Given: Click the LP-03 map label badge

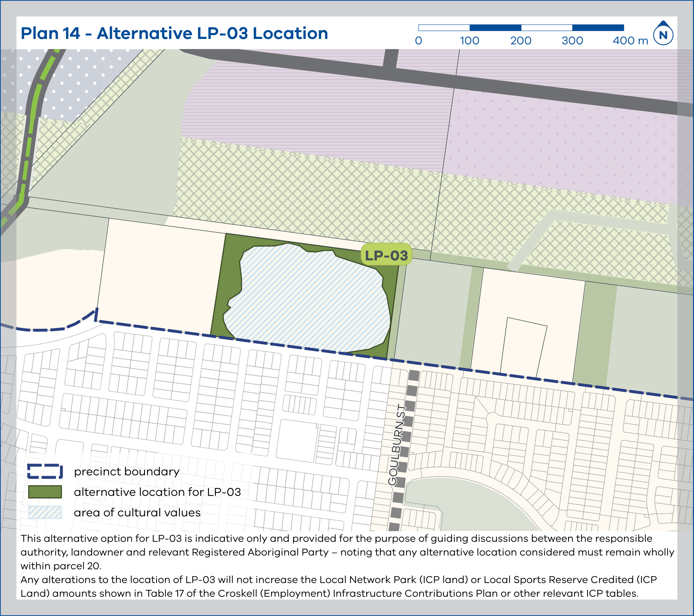Looking at the screenshot, I should [386, 255].
